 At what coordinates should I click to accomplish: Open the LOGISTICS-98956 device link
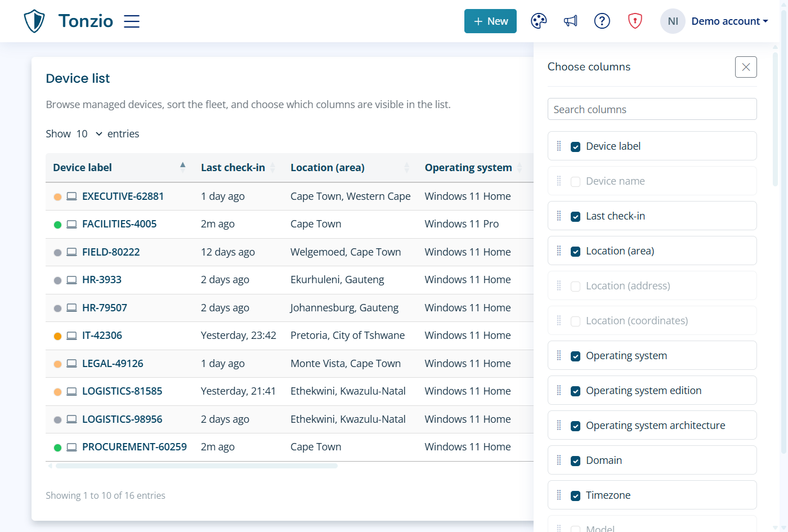(x=122, y=419)
